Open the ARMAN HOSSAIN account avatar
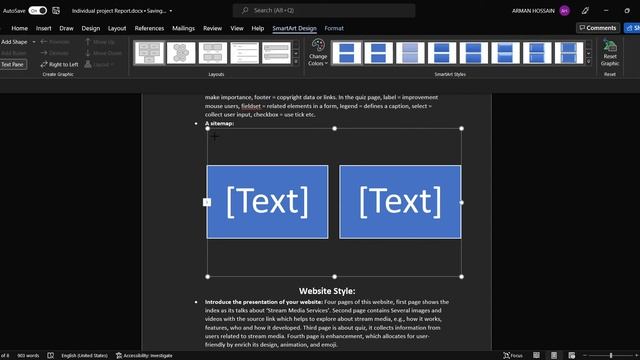The image size is (640, 360). [x=564, y=11]
